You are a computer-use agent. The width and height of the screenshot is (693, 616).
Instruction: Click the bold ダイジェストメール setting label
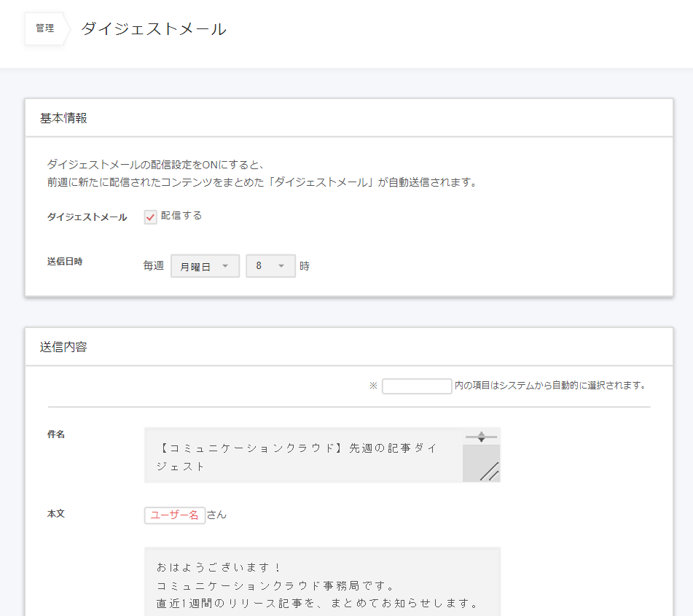click(x=87, y=217)
